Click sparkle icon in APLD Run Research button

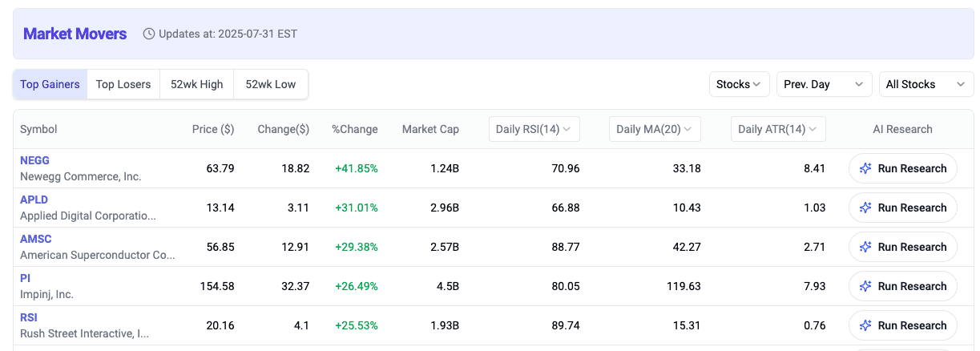click(865, 208)
